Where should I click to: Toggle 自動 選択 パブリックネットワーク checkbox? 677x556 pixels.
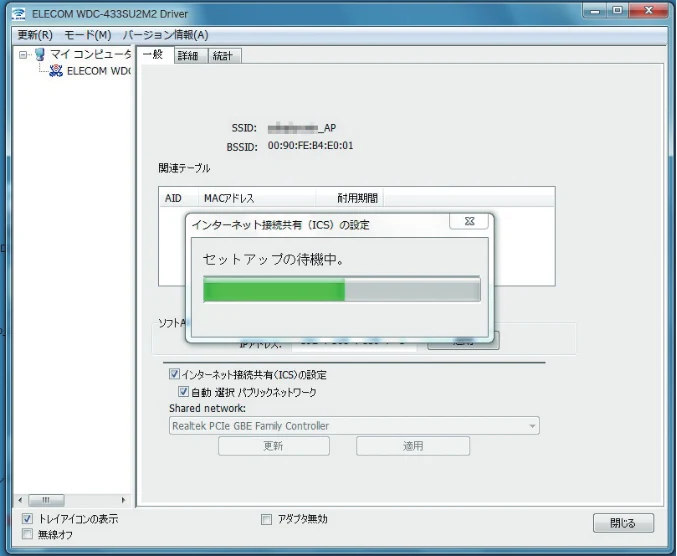point(183,392)
